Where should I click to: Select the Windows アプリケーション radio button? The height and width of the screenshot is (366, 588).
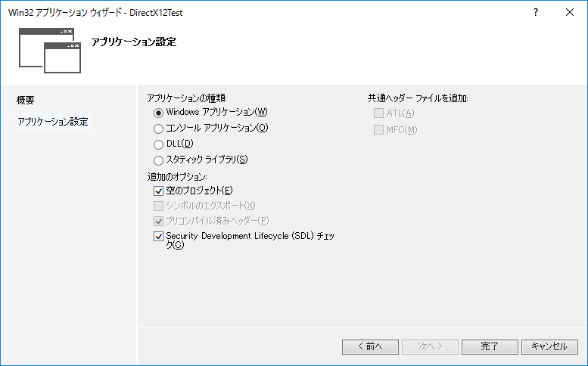click(x=159, y=113)
